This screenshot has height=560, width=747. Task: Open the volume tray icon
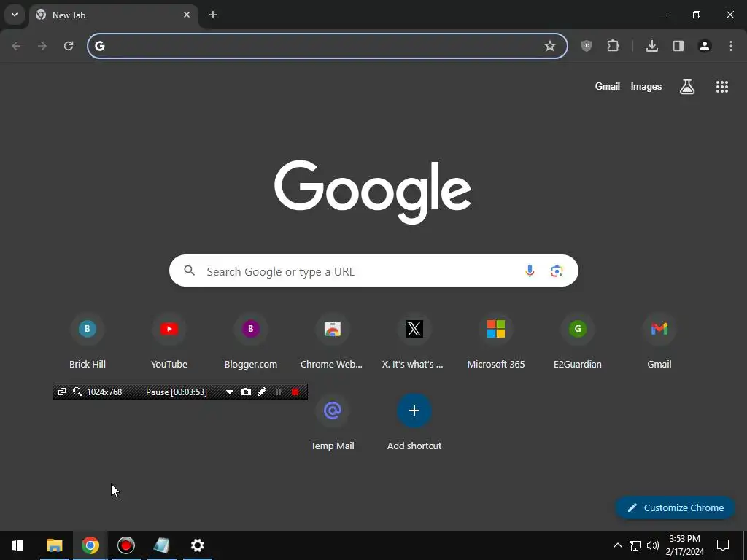(x=653, y=545)
